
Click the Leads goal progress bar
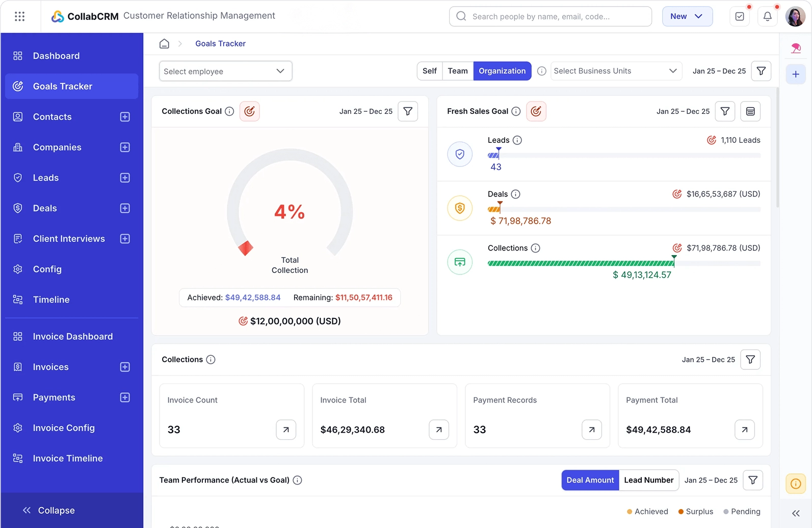click(x=624, y=155)
